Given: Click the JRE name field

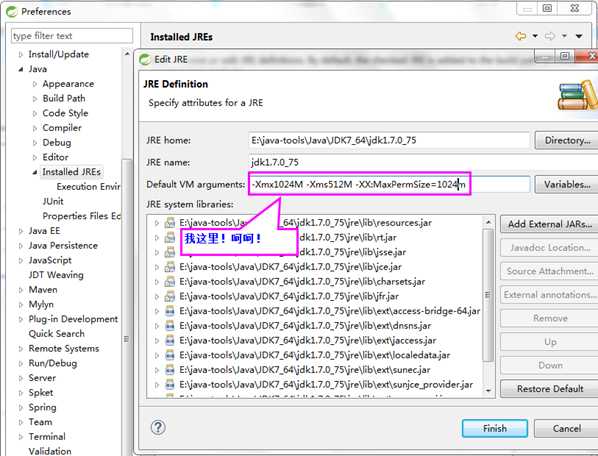Looking at the screenshot, I should [x=423, y=162].
